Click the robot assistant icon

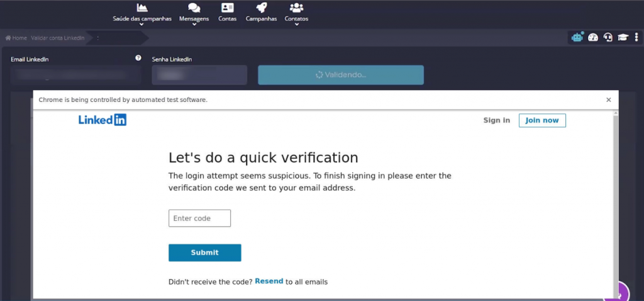click(577, 37)
